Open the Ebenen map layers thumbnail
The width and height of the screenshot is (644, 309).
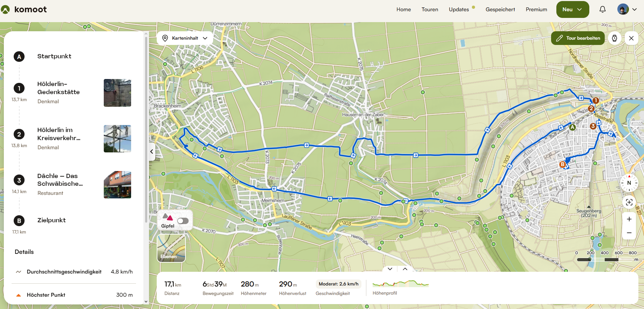click(171, 248)
